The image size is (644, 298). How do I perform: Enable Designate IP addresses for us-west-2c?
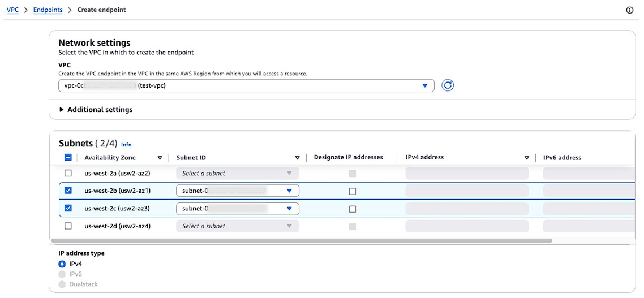pos(353,209)
